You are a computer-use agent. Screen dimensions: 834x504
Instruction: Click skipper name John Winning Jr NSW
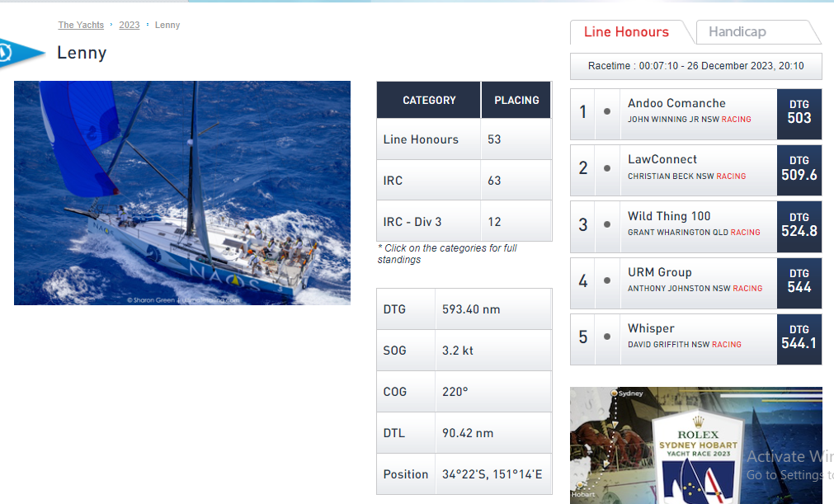pyautogui.click(x=673, y=120)
